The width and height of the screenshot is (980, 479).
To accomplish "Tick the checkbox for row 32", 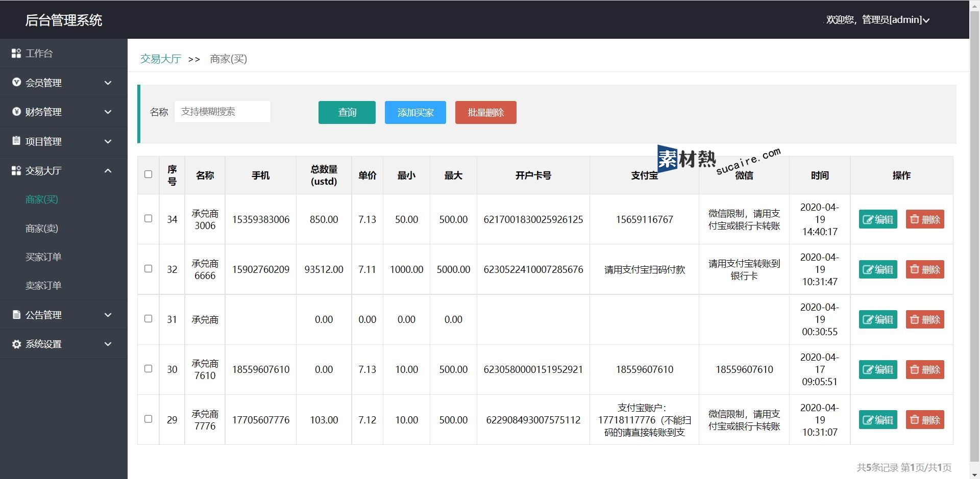I will coord(149,268).
